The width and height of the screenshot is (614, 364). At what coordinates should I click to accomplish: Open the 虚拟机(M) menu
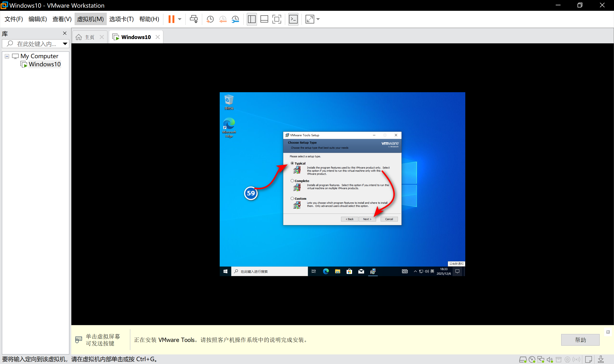click(x=90, y=19)
